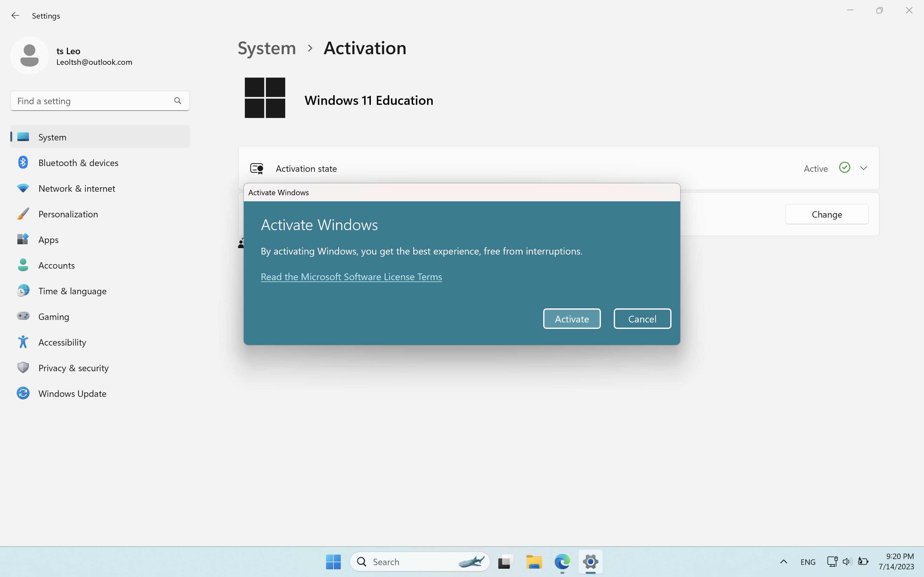
Task: Go back using the Settings back arrow
Action: coord(15,16)
